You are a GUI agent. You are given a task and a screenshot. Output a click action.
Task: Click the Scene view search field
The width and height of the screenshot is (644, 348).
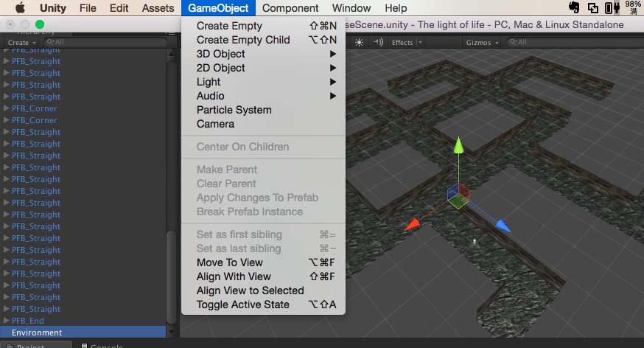click(x=573, y=42)
